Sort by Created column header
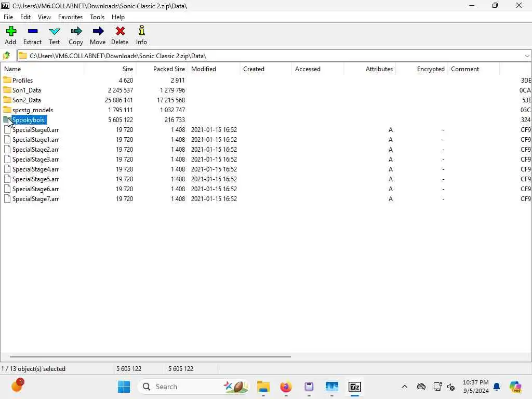Image resolution: width=532 pixels, height=399 pixels. [x=266, y=69]
